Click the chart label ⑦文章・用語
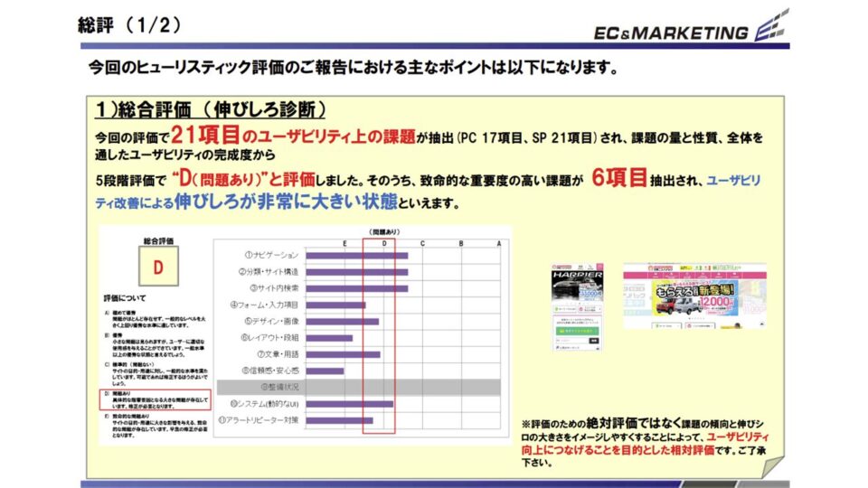This screenshot has height=488, width=868. [x=278, y=354]
